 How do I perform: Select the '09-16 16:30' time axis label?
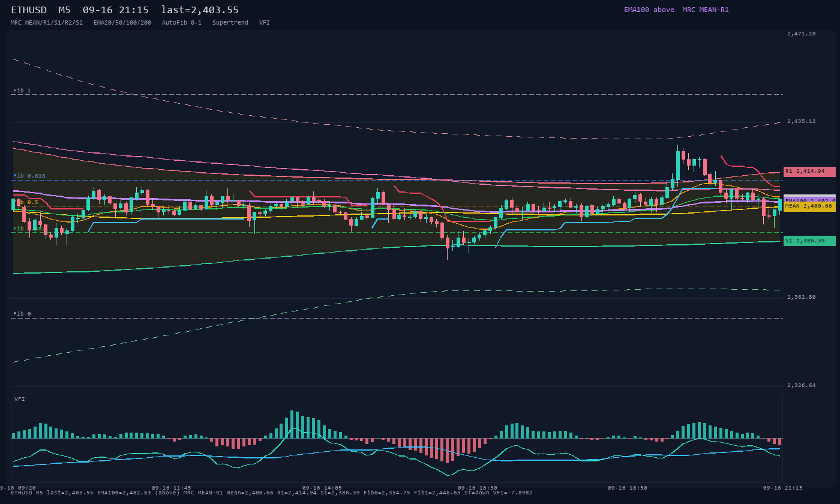[x=478, y=488]
